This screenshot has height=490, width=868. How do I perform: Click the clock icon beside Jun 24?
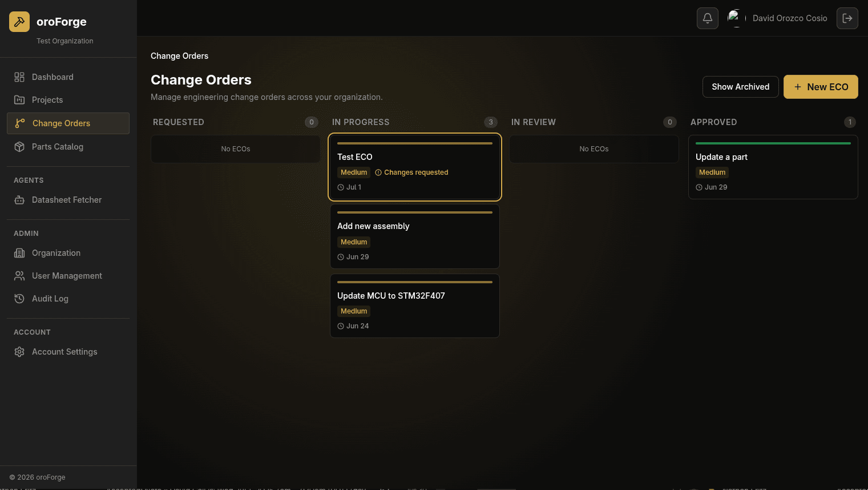pos(341,326)
